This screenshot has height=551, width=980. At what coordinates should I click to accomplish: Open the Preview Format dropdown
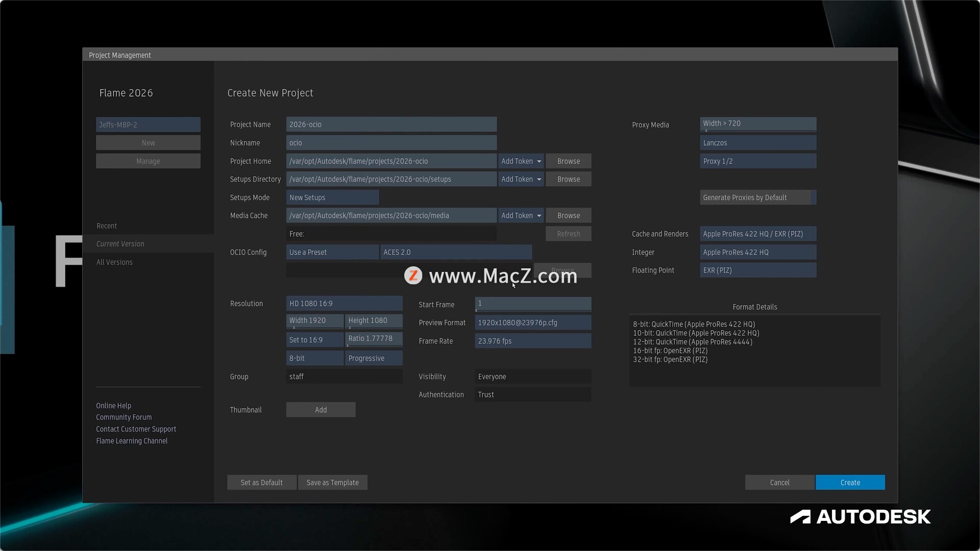pos(533,322)
